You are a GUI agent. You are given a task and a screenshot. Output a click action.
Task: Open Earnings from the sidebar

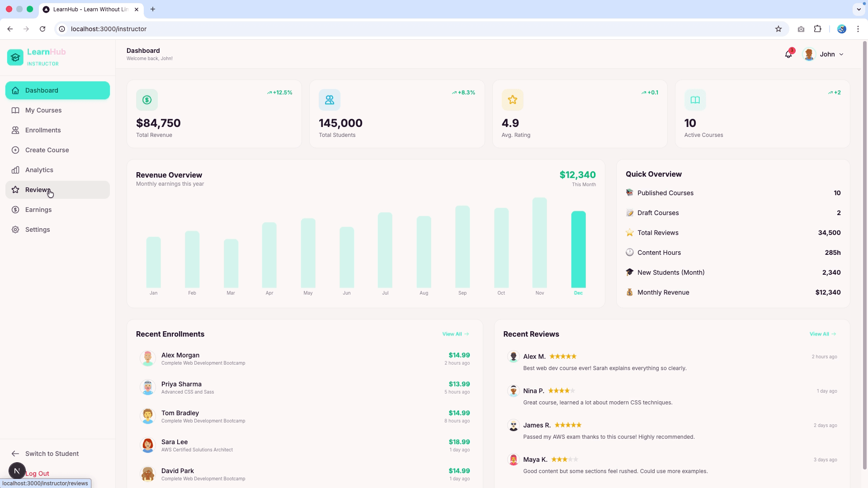click(57, 210)
